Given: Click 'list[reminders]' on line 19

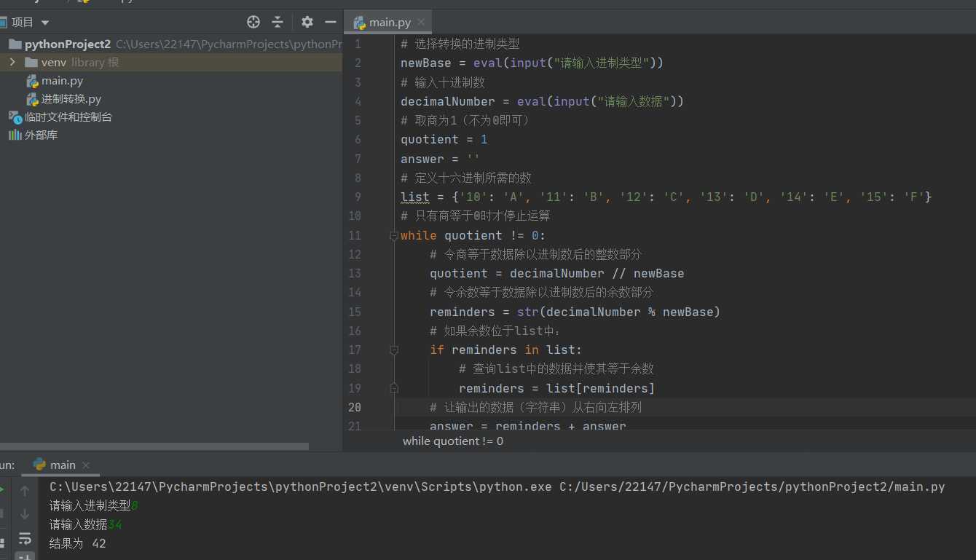Looking at the screenshot, I should 601,388.
